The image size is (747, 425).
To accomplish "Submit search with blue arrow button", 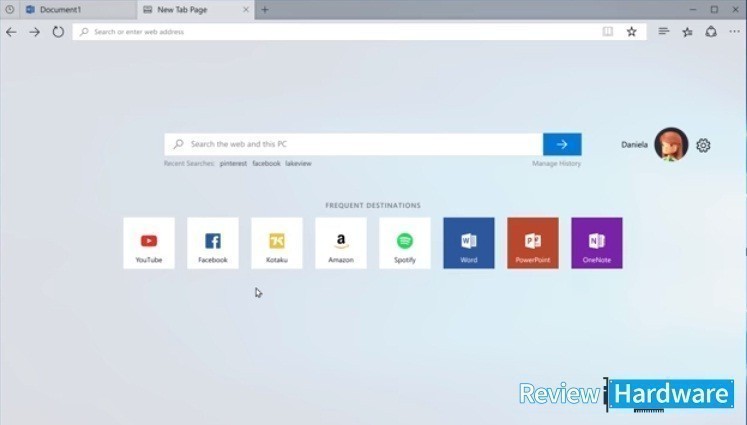I will coord(562,144).
